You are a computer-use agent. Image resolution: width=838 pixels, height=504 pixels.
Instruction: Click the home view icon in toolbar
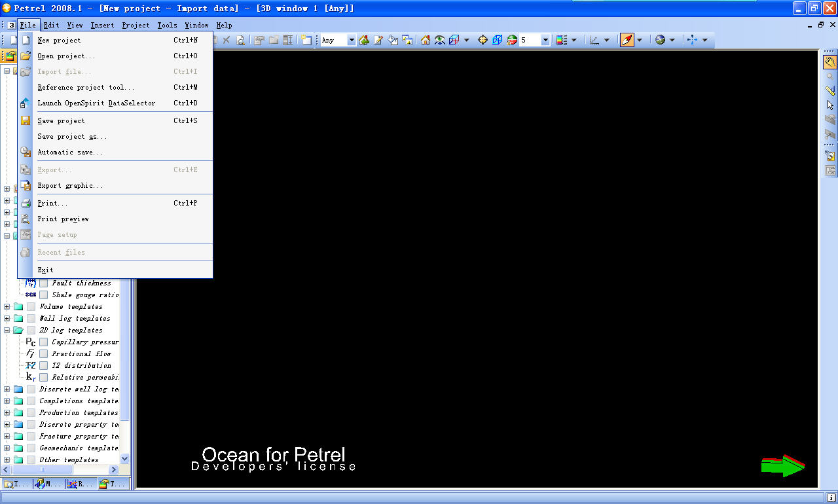[x=426, y=40]
